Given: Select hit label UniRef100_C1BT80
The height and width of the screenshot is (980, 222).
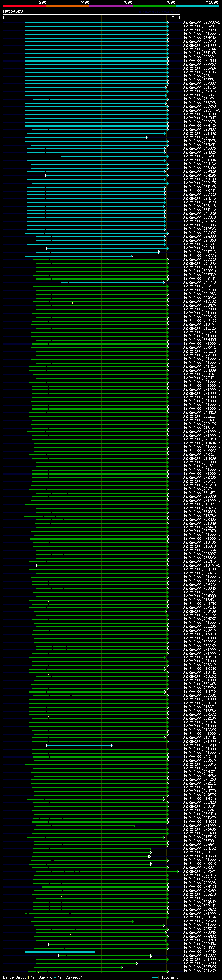Looking at the screenshot, I should (x=199, y=516).
